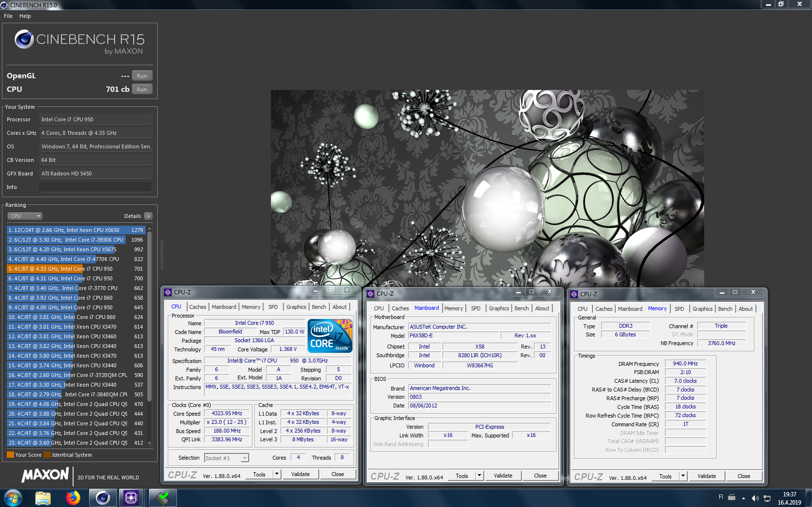Select ranking row 5 highlighted i7 950
The image size is (812, 507).
pos(76,269)
